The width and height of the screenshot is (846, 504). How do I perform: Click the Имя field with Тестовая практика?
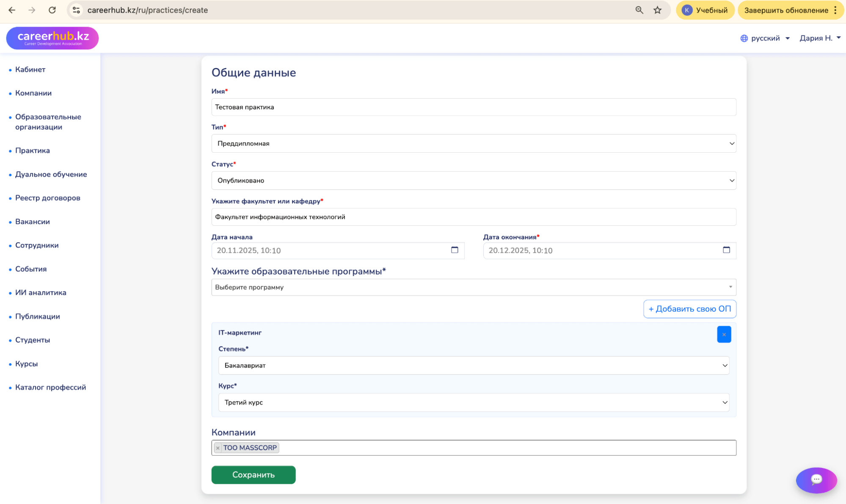click(x=473, y=107)
